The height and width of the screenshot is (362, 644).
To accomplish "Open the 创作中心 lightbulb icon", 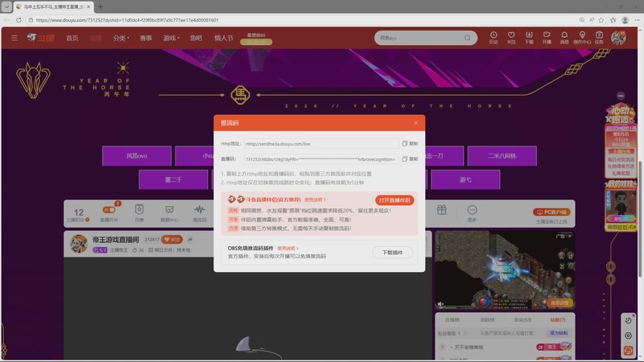I will coord(582,38).
